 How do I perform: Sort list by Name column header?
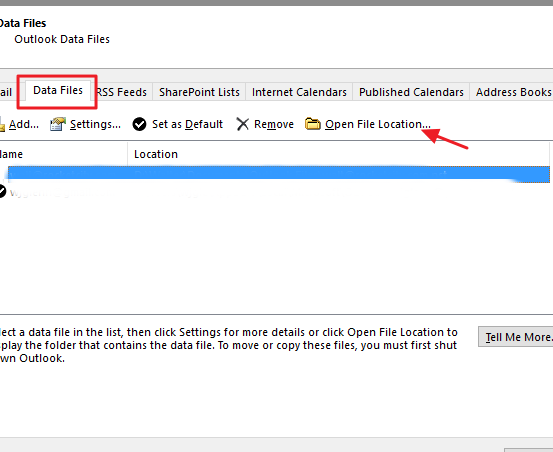click(63, 154)
